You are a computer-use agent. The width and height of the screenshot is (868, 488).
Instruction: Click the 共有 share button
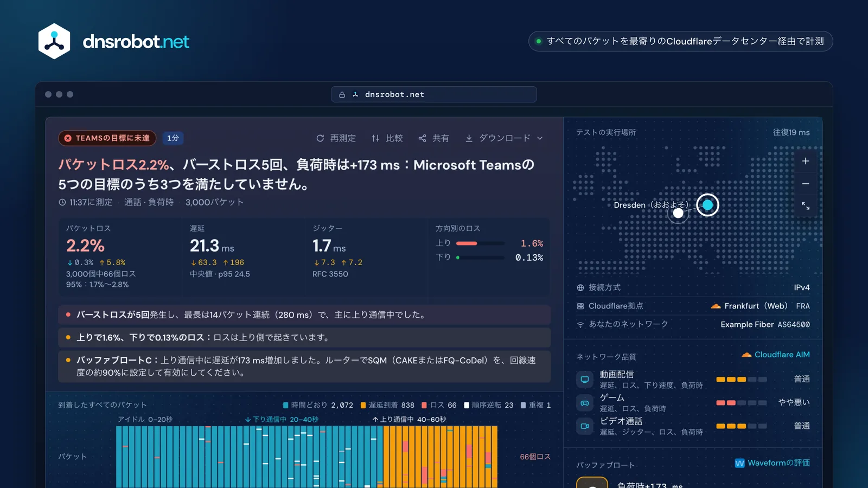point(434,138)
